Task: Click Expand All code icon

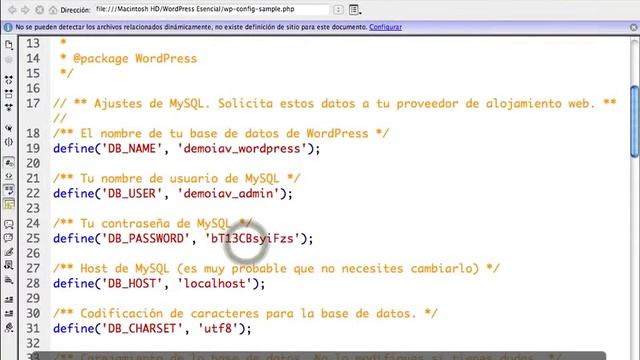Action: pyautogui.click(x=9, y=107)
